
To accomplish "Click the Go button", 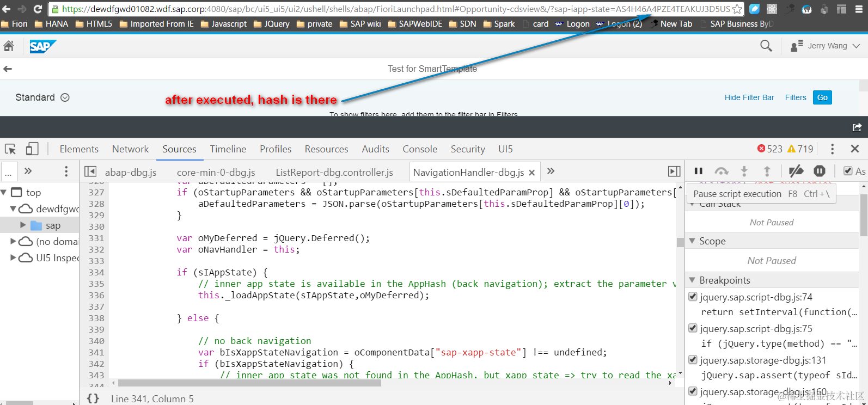I will 822,97.
